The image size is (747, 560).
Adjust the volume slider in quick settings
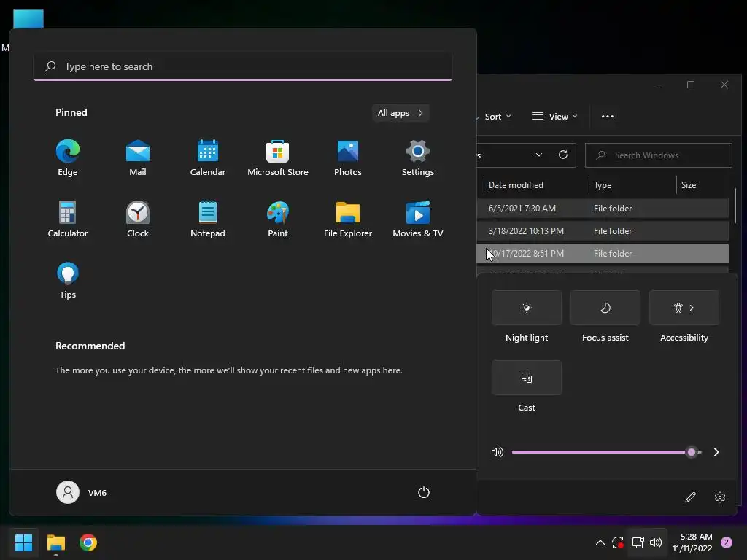pos(606,452)
